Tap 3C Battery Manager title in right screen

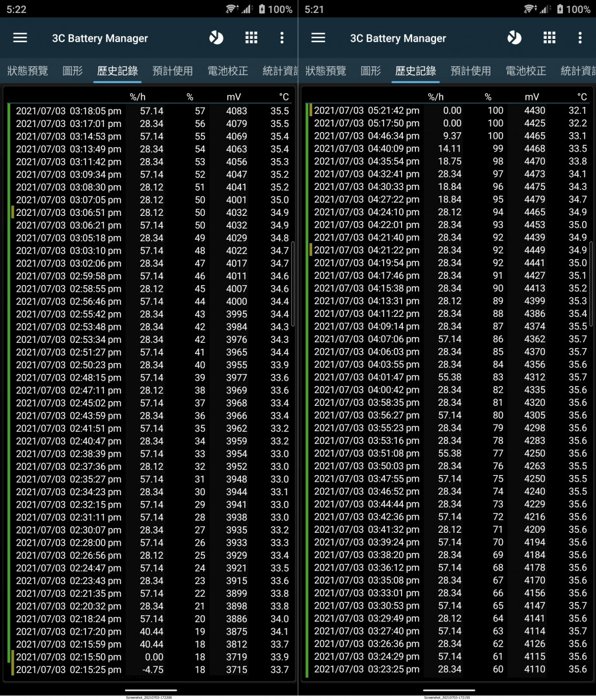[x=398, y=38]
